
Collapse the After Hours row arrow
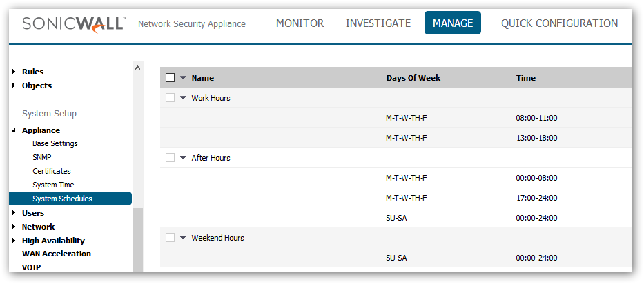click(x=183, y=158)
